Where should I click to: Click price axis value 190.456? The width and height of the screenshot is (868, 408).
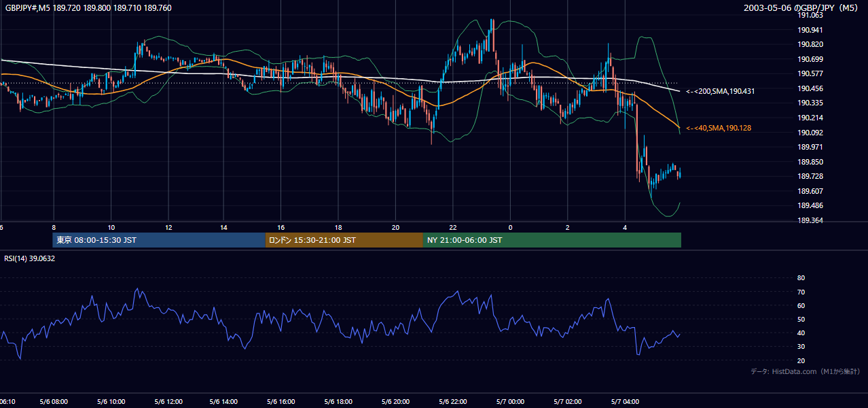[x=810, y=88]
